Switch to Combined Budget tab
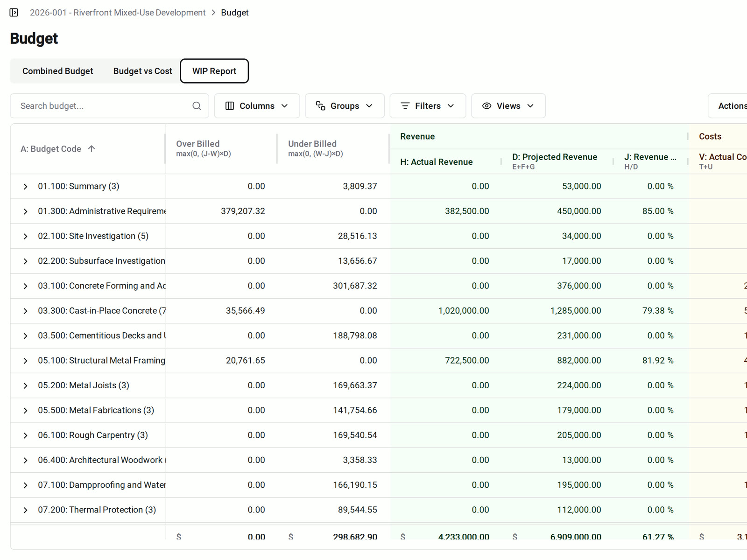This screenshot has height=560, width=747. 58,71
